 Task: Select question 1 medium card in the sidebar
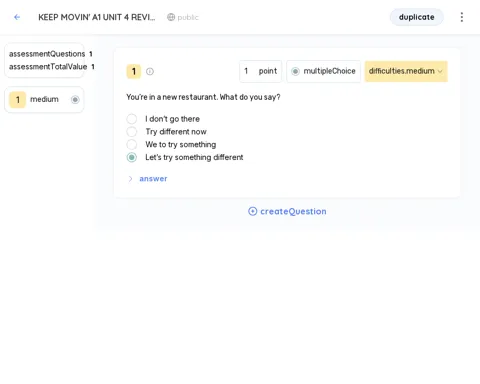(44, 100)
